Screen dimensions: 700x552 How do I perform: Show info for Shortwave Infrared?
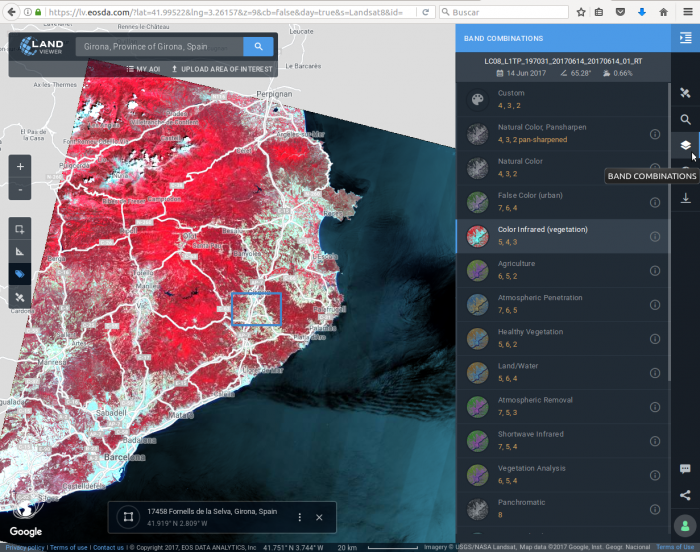(655, 441)
